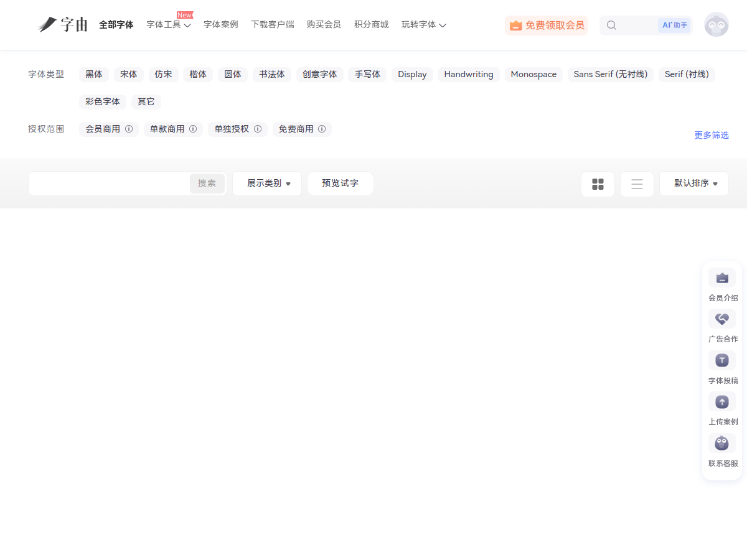The width and height of the screenshot is (747, 560).
Task: Filter by 创意字体 font type
Action: tap(320, 75)
